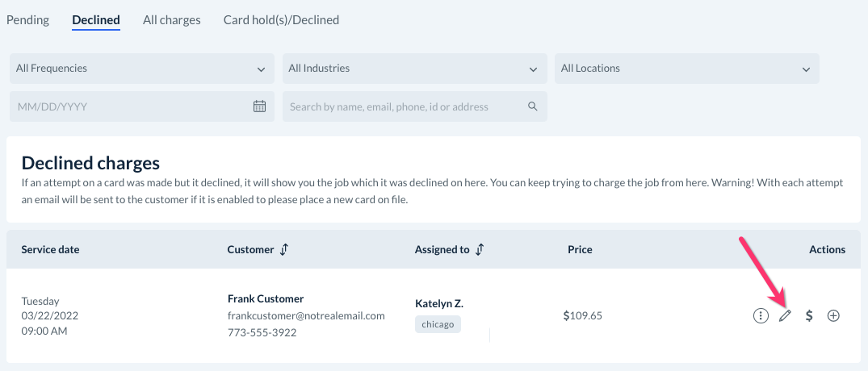
Task: Click the search magnifier icon
Action: point(532,106)
